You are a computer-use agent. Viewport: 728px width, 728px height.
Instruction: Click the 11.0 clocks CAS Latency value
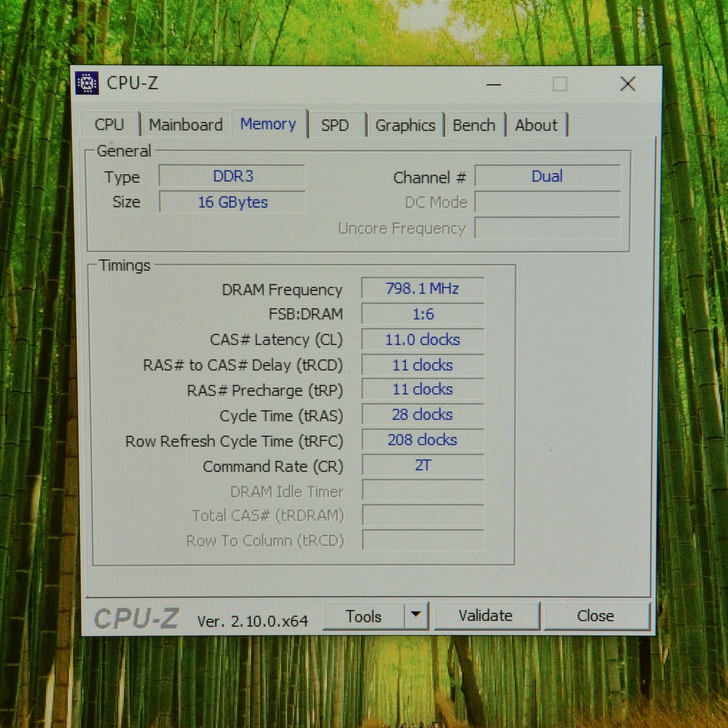point(422,340)
